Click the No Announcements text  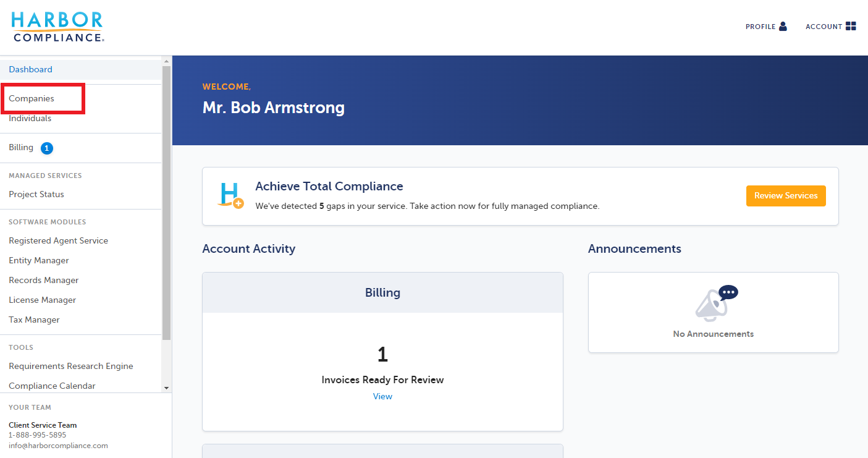click(714, 334)
